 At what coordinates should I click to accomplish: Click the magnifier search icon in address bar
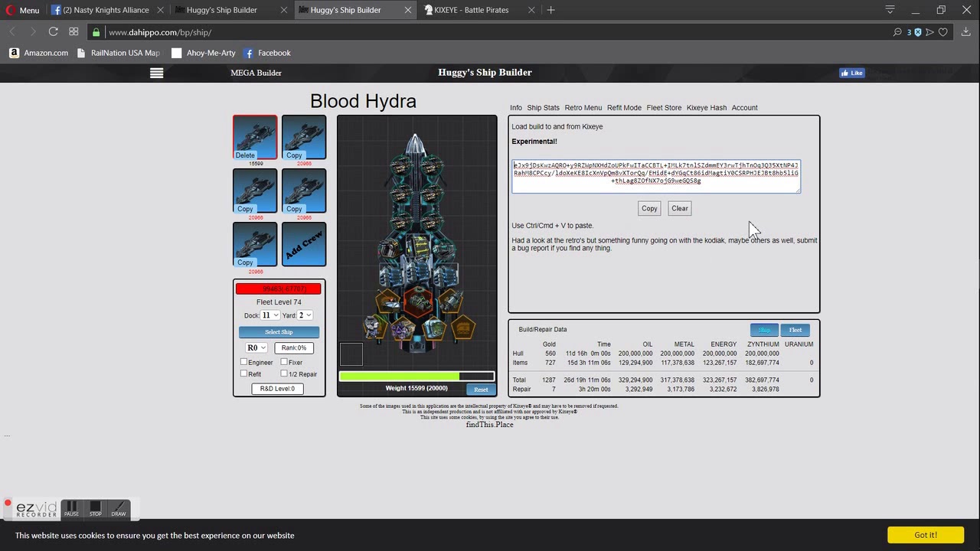coord(897,32)
